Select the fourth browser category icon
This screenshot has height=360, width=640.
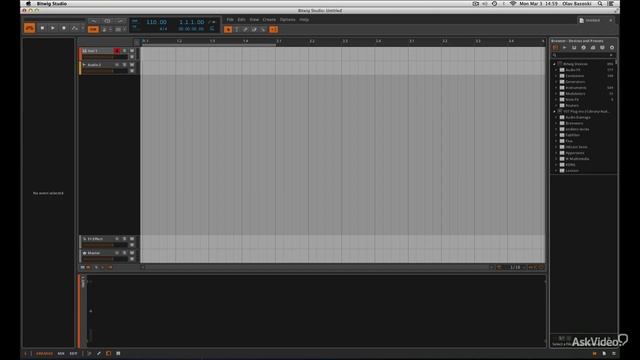[x=583, y=48]
